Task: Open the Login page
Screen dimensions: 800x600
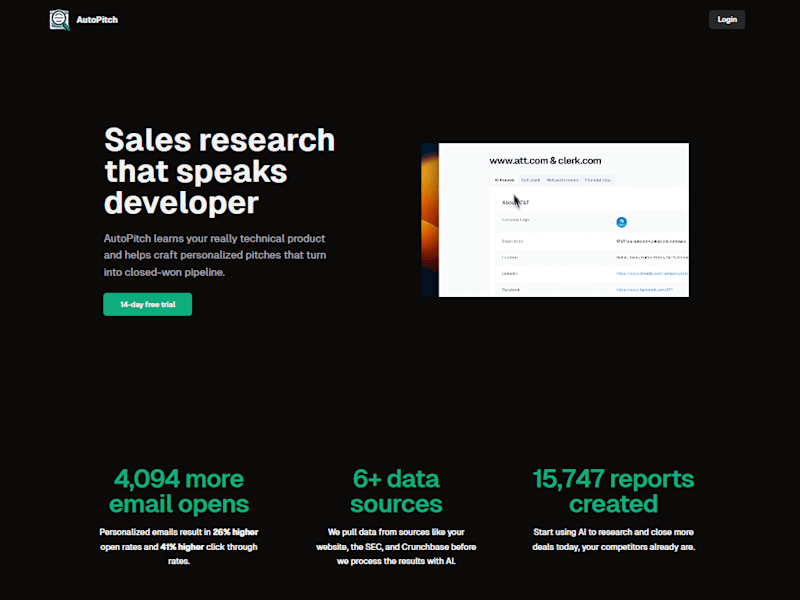Action: coord(727,19)
